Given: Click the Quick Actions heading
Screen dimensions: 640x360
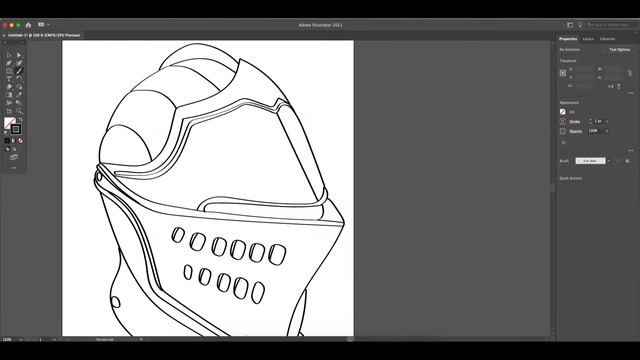Looking at the screenshot, I should pyautogui.click(x=571, y=178).
